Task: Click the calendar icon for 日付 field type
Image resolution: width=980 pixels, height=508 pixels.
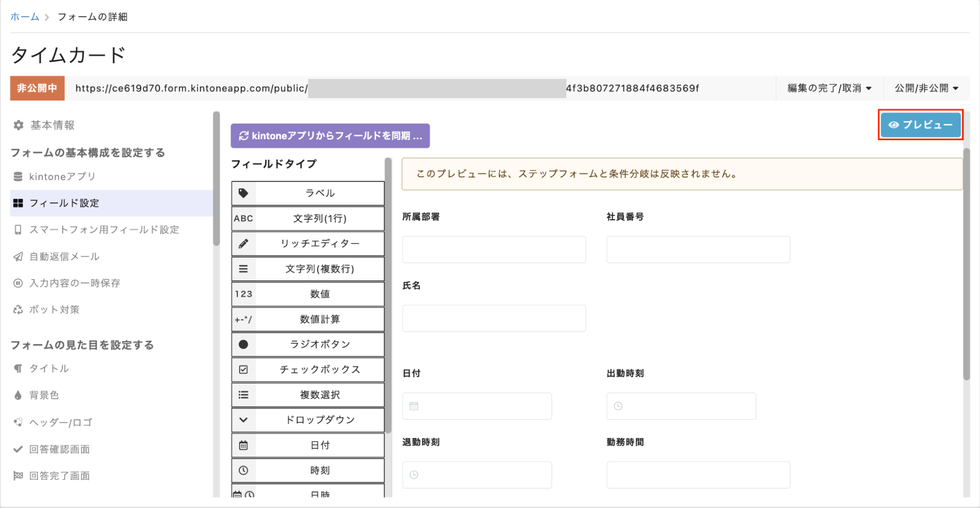Action: tap(243, 445)
